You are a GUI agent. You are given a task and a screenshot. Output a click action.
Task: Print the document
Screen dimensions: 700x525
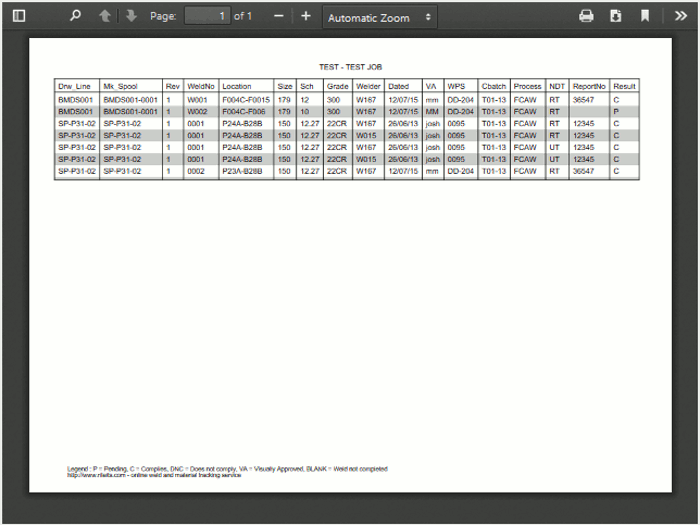(x=587, y=16)
